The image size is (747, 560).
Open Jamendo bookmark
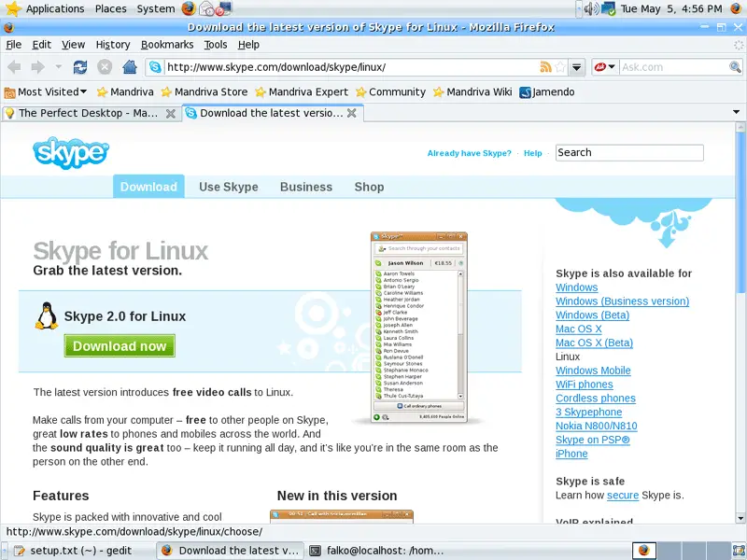click(x=547, y=91)
